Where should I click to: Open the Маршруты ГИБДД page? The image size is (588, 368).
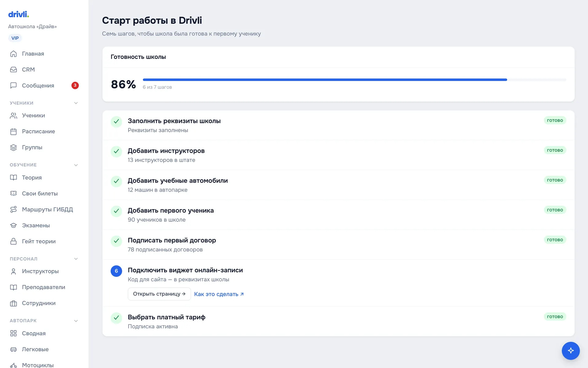click(44, 209)
